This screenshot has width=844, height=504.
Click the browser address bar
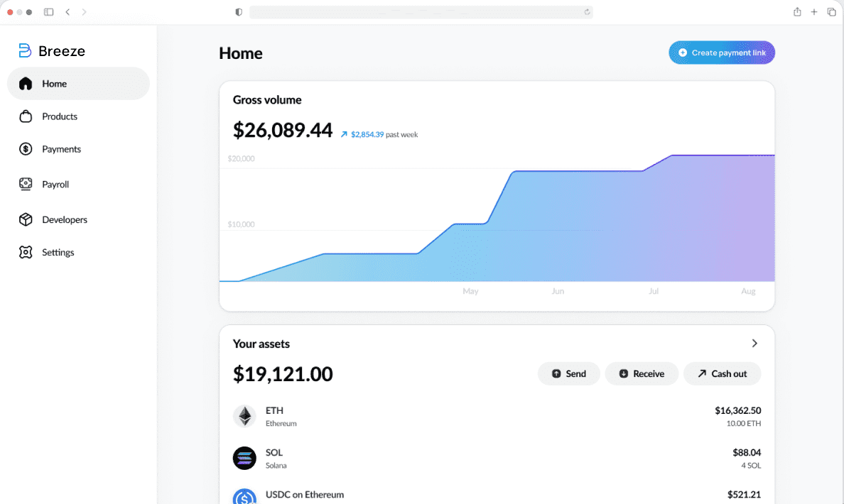click(421, 12)
